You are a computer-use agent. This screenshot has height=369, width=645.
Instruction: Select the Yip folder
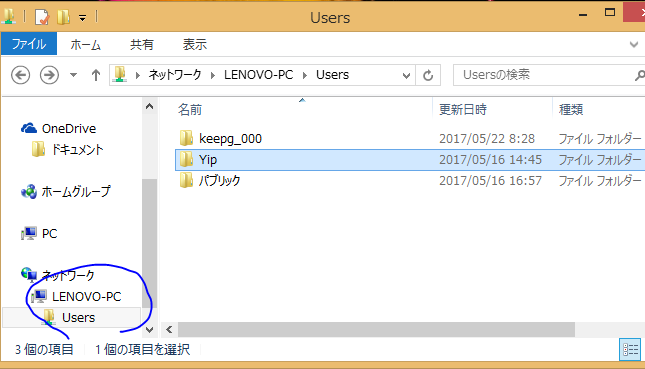click(208, 160)
